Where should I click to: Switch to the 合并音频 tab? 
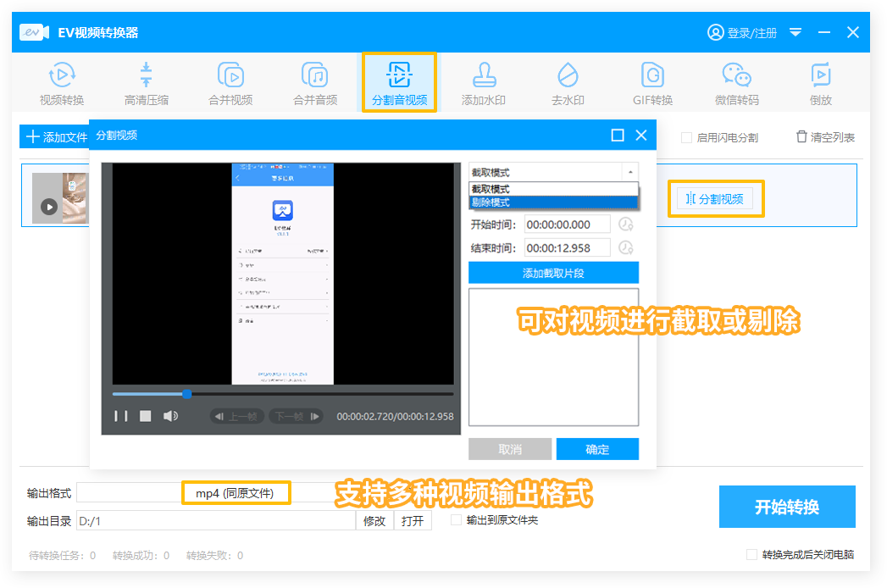[x=315, y=84]
